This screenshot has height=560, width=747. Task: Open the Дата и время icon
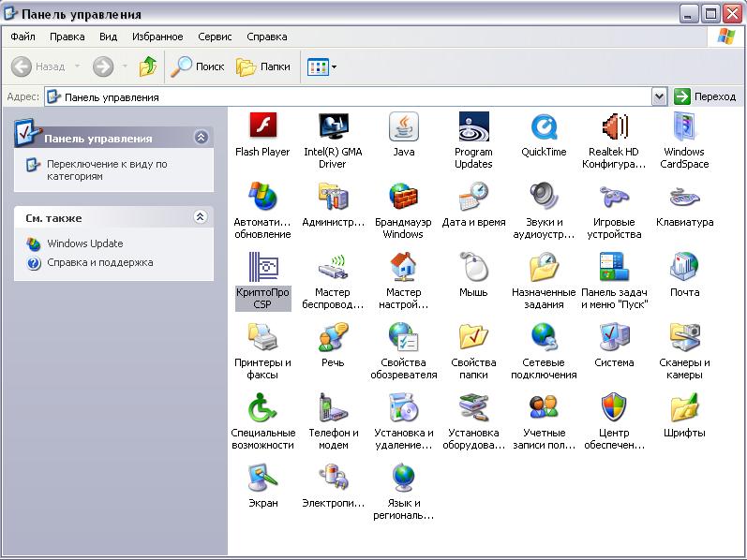tap(473, 198)
